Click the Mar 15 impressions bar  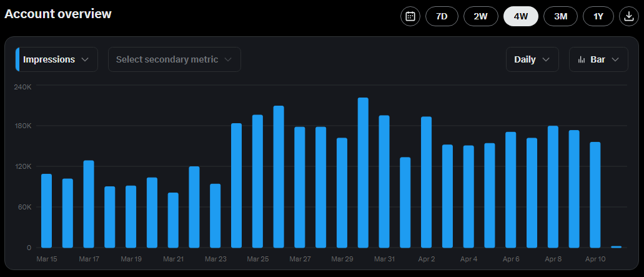(x=46, y=211)
